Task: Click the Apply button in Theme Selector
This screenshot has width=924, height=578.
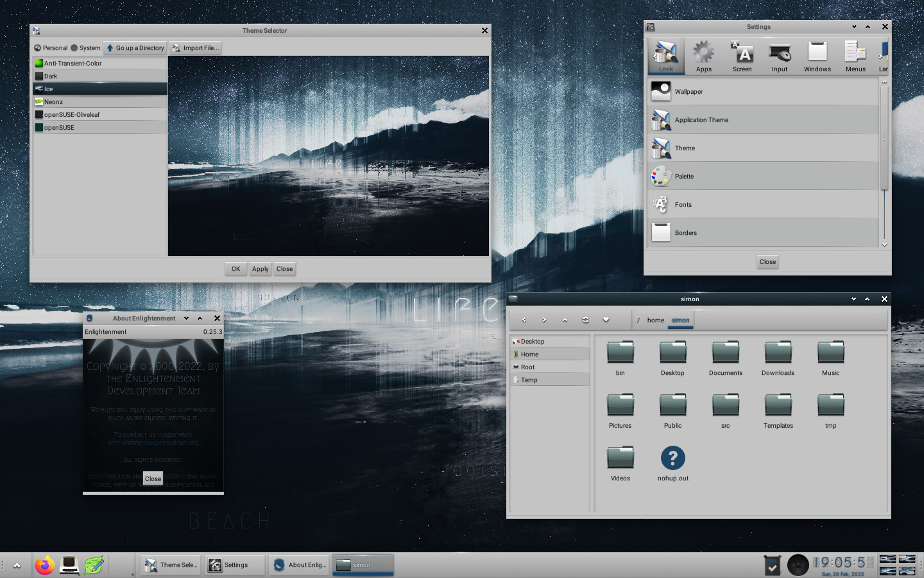Action: [x=260, y=269]
